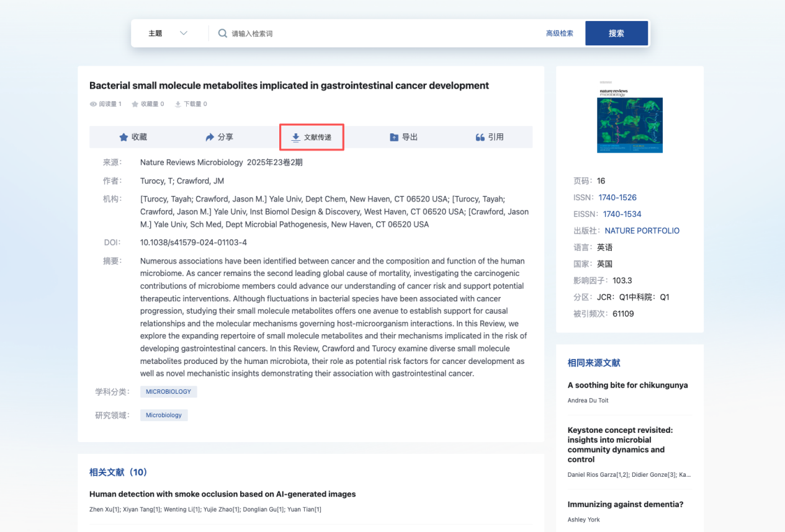Image resolution: width=785 pixels, height=532 pixels.
Task: Open ISSN link 1740-1526
Action: click(617, 197)
